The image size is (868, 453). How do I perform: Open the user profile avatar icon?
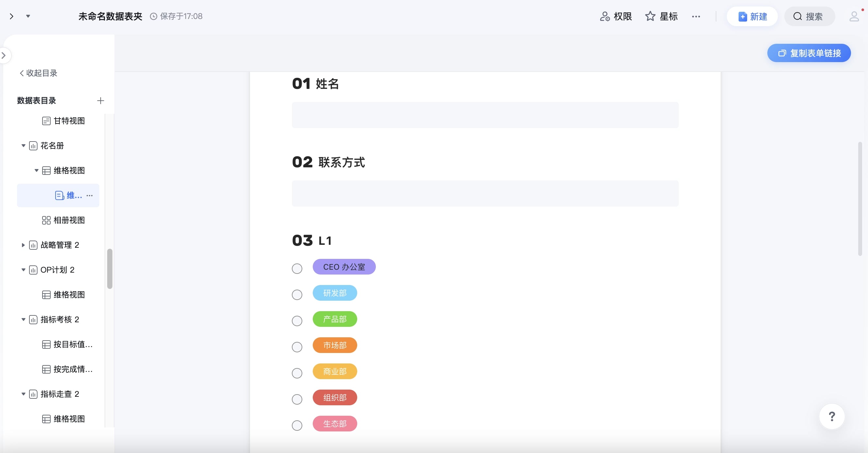pos(854,17)
